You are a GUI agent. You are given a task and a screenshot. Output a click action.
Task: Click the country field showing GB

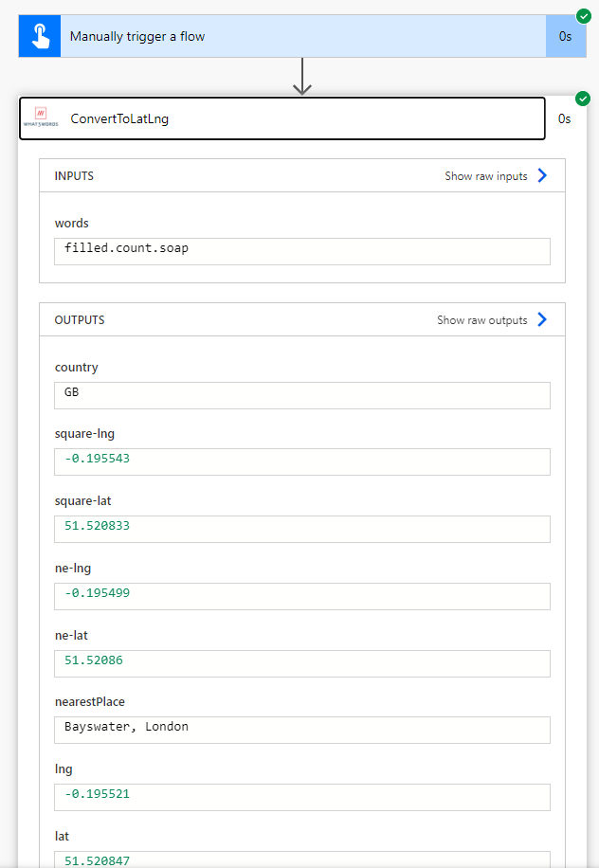coord(301,394)
